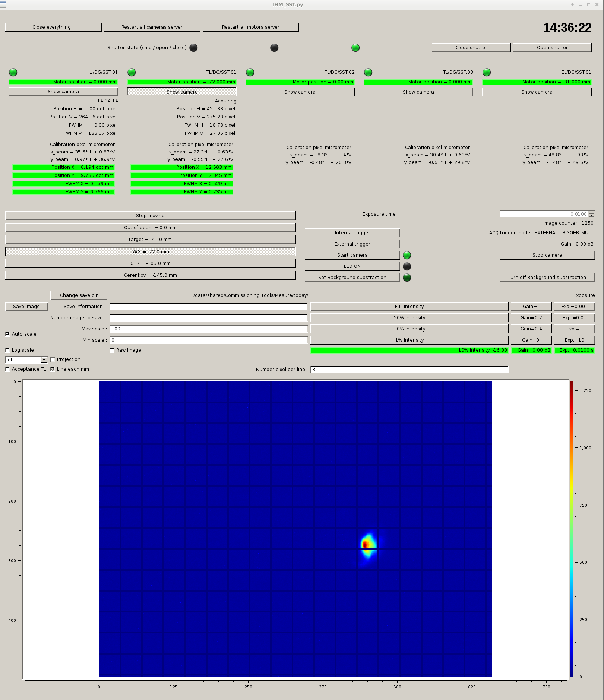Image resolution: width=604 pixels, height=700 pixels.
Task: Click the shutter cmd state indicator
Action: [193, 48]
